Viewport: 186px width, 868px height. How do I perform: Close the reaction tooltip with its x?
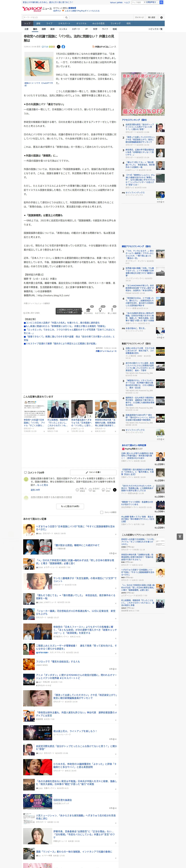[80, 309]
